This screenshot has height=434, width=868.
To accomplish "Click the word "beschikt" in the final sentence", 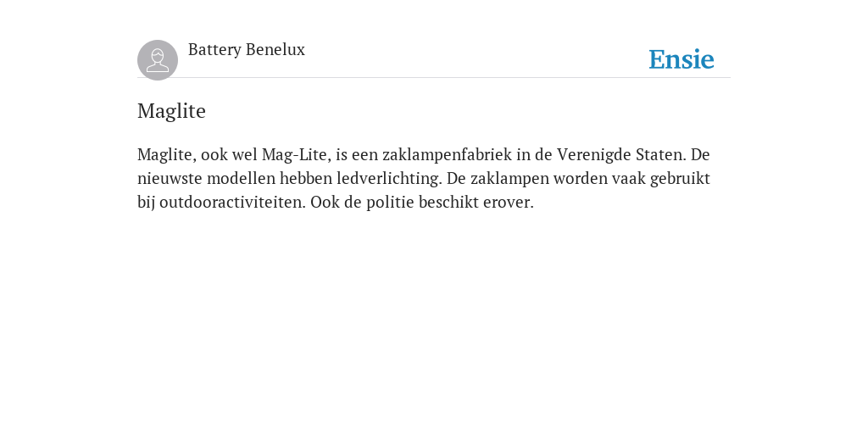I will (x=448, y=203).
